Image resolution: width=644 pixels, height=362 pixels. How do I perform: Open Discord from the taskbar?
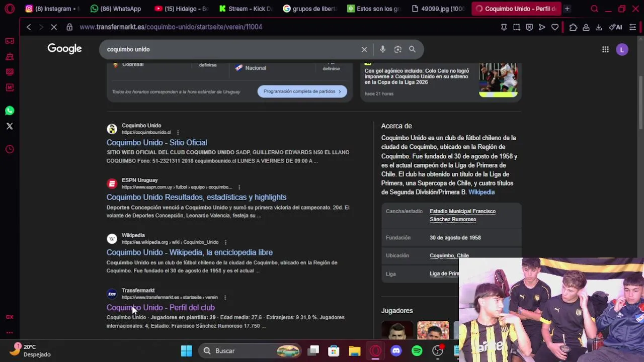click(x=396, y=351)
